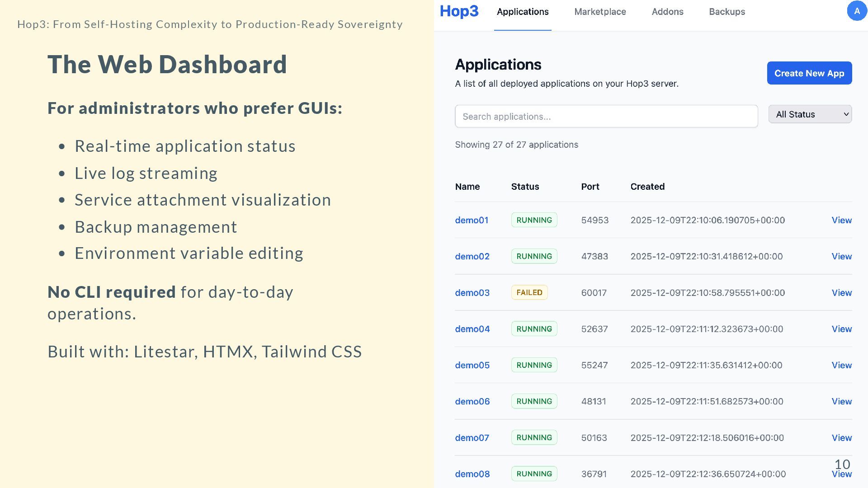Select the Applications tab
Image resolution: width=868 pixels, height=488 pixels.
523,12
